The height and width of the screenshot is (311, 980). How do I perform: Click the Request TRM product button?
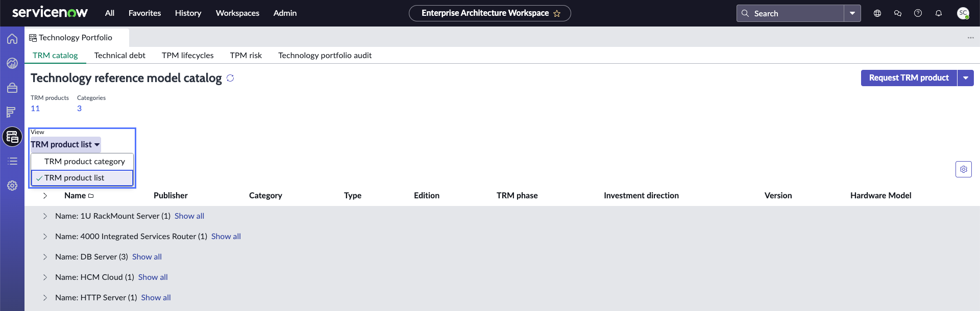point(909,78)
